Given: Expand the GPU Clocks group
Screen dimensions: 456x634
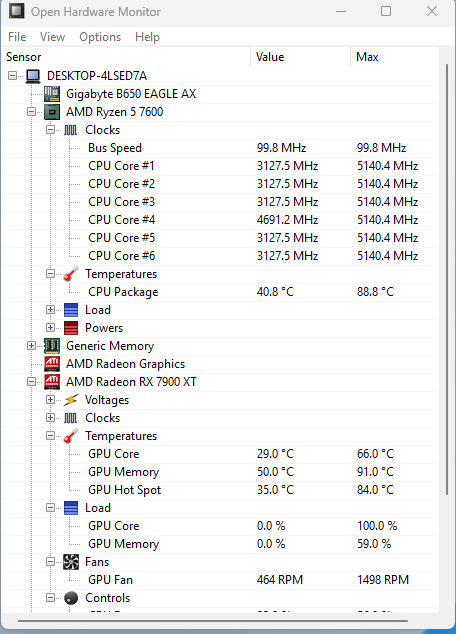Looking at the screenshot, I should [x=50, y=418].
